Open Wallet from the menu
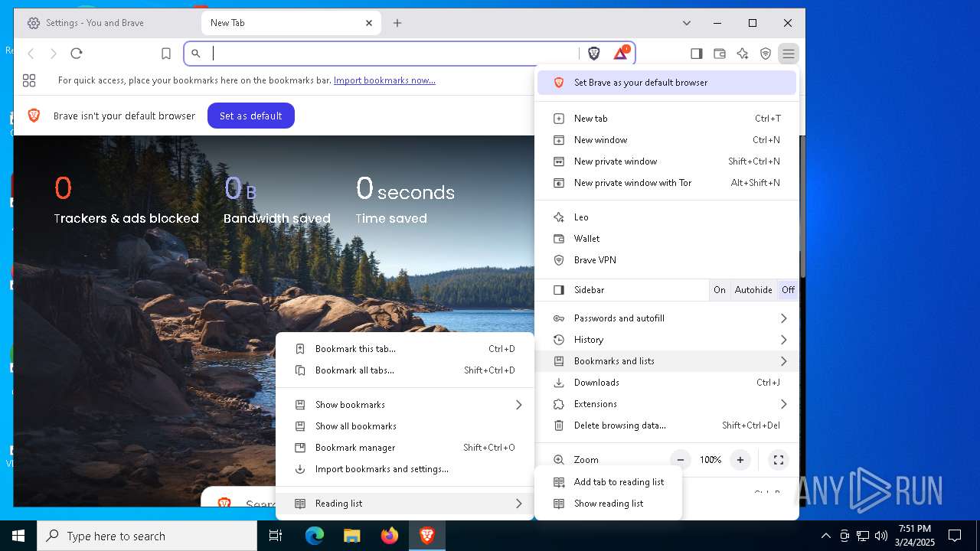980x551 pixels. pos(667,239)
